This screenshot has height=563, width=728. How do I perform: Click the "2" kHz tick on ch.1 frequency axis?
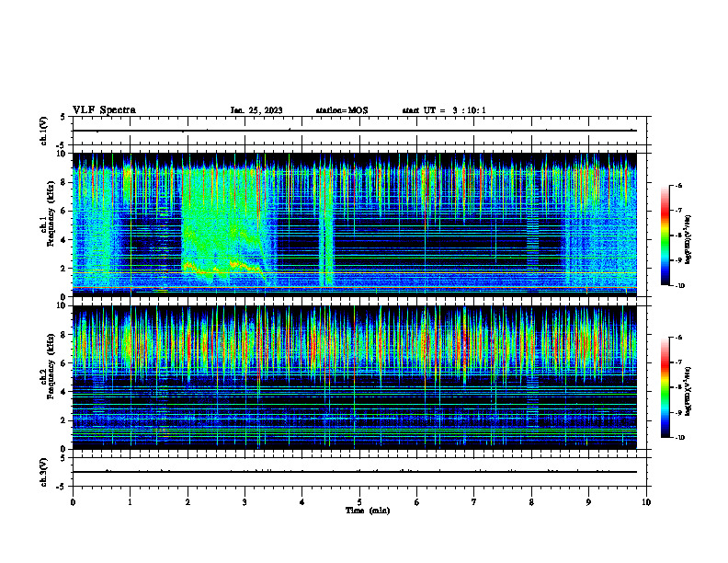[x=63, y=269]
